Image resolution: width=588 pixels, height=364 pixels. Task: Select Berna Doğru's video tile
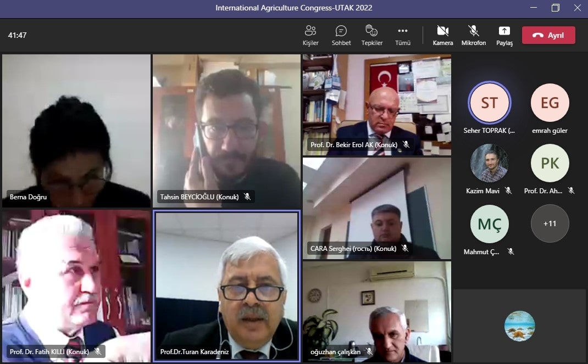(76, 131)
